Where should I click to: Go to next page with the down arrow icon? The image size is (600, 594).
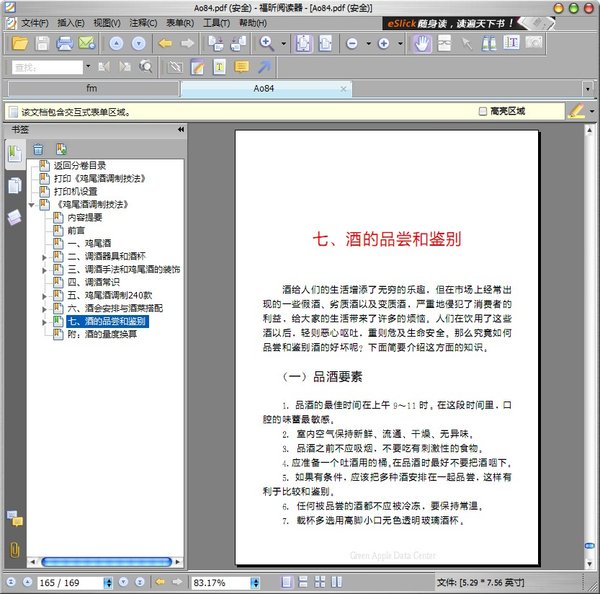pos(139,43)
